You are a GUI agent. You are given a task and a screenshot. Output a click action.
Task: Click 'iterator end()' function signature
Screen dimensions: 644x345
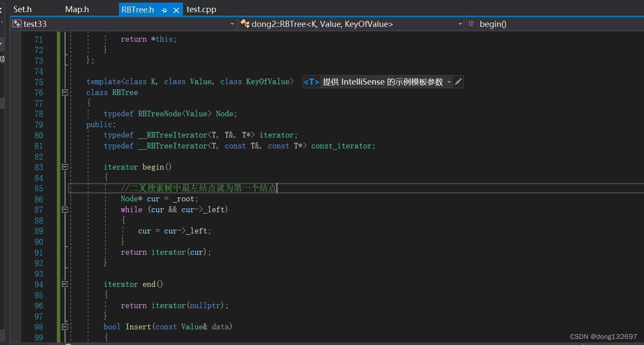coord(134,284)
